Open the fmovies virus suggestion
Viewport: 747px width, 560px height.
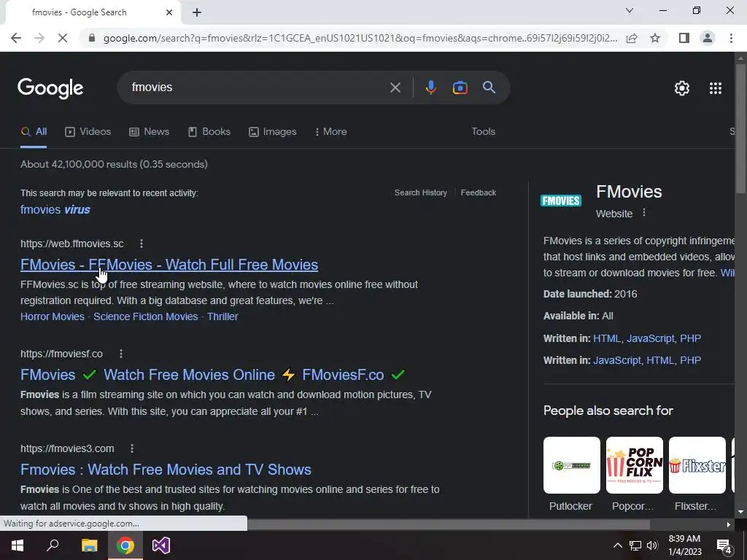click(x=55, y=209)
